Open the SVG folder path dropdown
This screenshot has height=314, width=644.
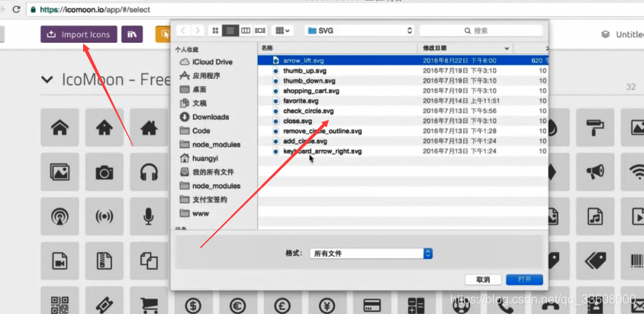[359, 31]
